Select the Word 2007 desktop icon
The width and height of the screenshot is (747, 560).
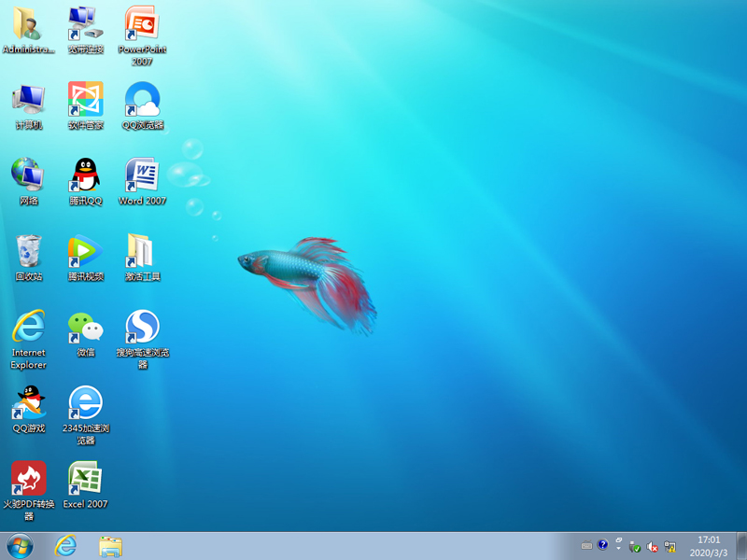point(142,176)
